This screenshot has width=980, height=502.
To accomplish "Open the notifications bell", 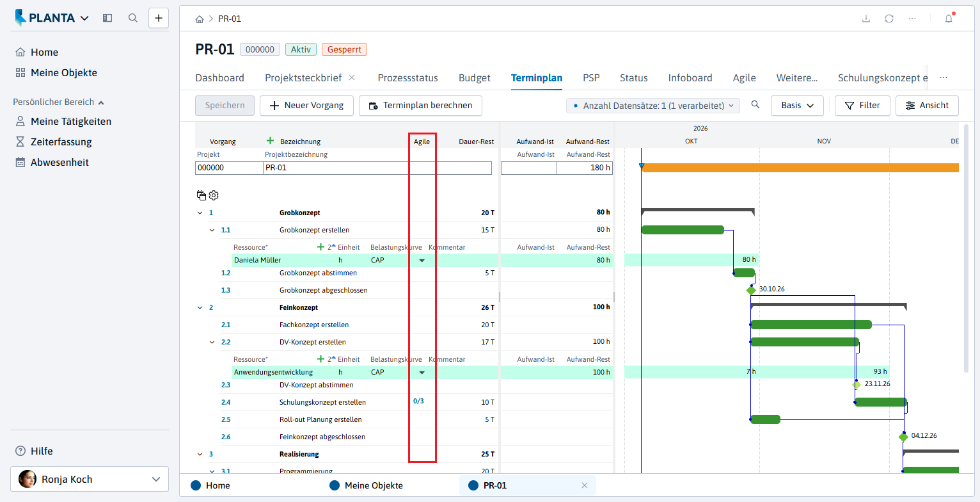I will pos(949,19).
